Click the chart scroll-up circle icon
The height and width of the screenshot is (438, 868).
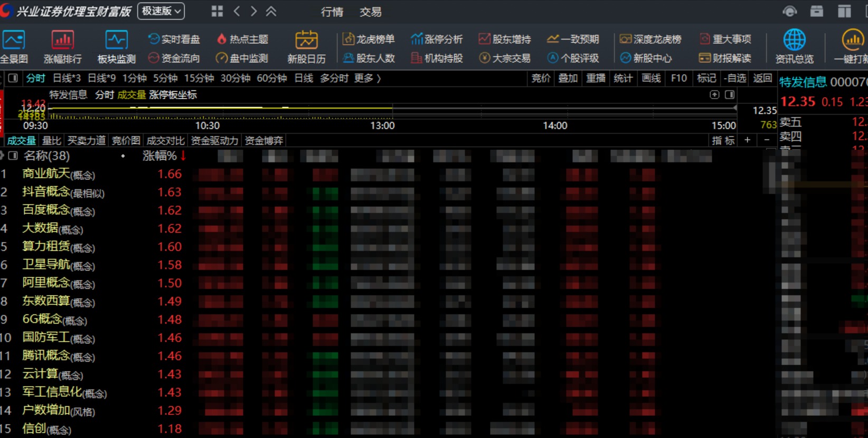coord(714,94)
